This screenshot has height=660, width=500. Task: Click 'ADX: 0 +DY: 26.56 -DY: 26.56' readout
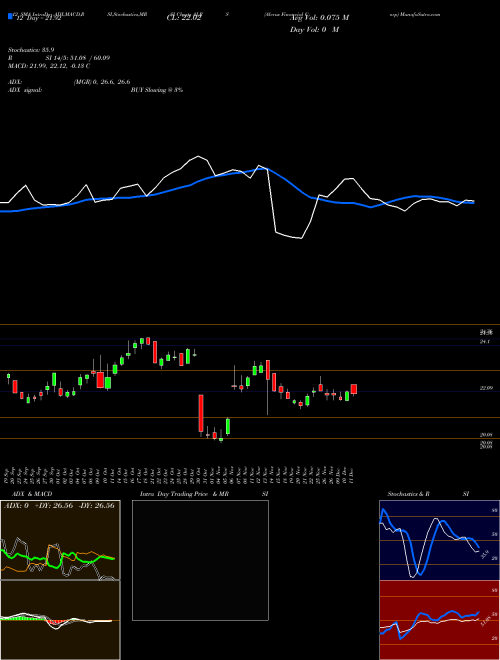click(x=59, y=506)
